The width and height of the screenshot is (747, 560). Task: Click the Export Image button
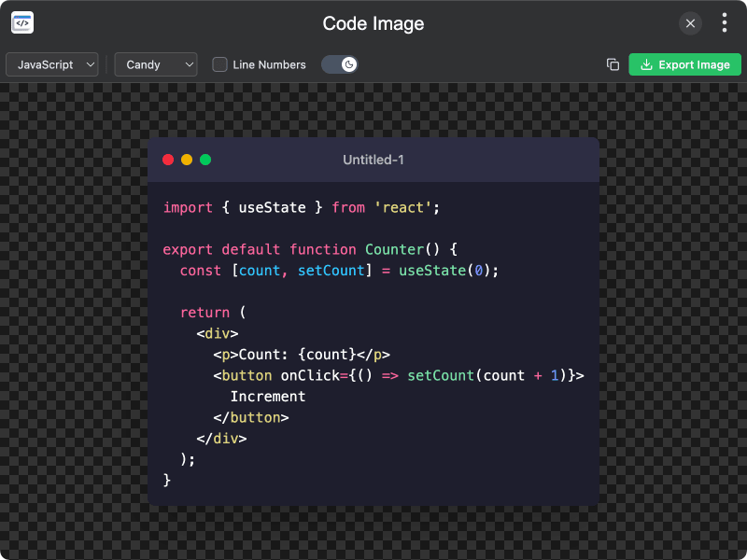[684, 64]
